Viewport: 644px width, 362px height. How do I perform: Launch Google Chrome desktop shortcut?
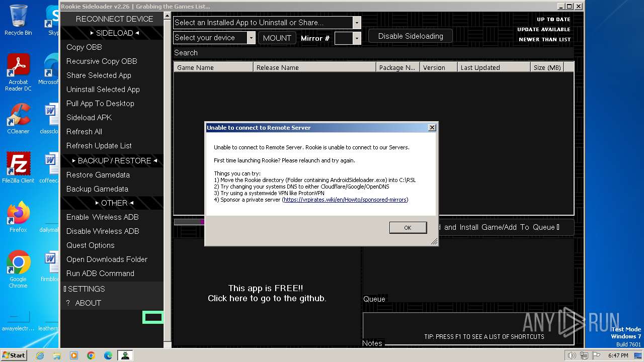[18, 269]
